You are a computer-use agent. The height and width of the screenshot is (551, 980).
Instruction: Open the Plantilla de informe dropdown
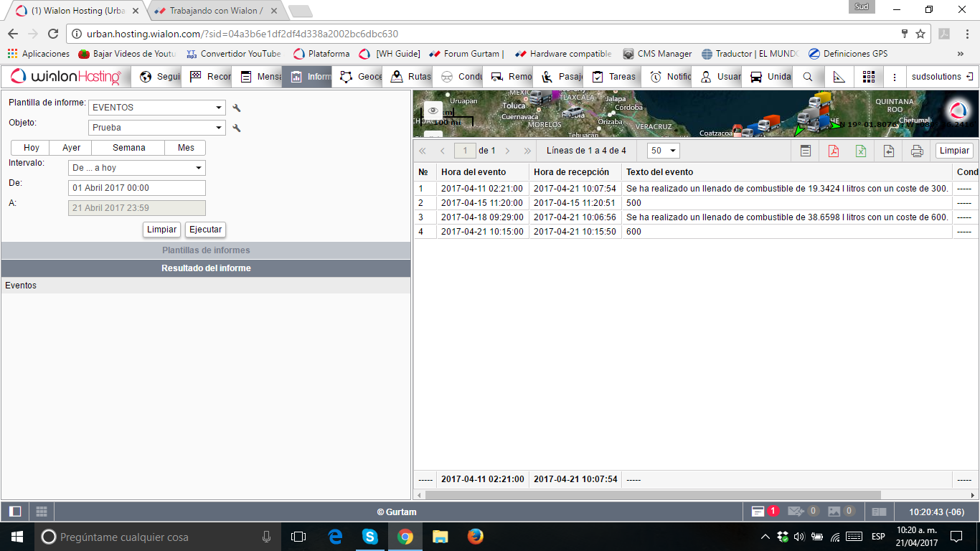pos(157,108)
